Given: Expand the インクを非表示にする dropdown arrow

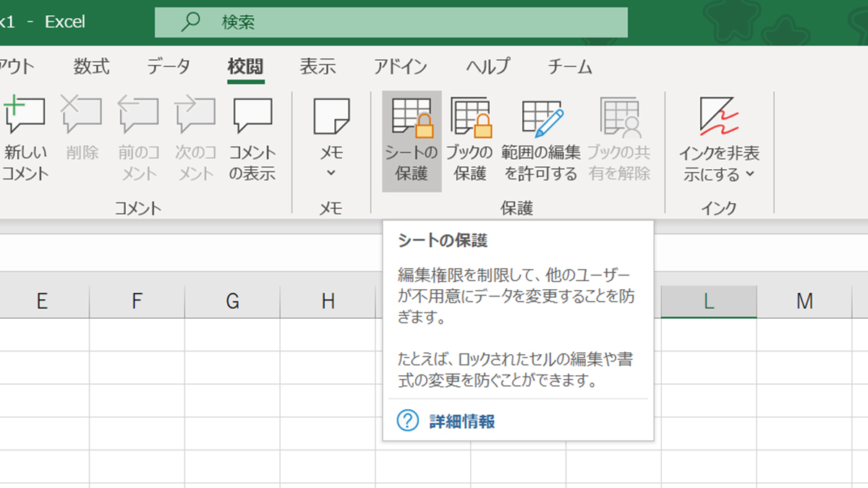Looking at the screenshot, I should [x=749, y=174].
